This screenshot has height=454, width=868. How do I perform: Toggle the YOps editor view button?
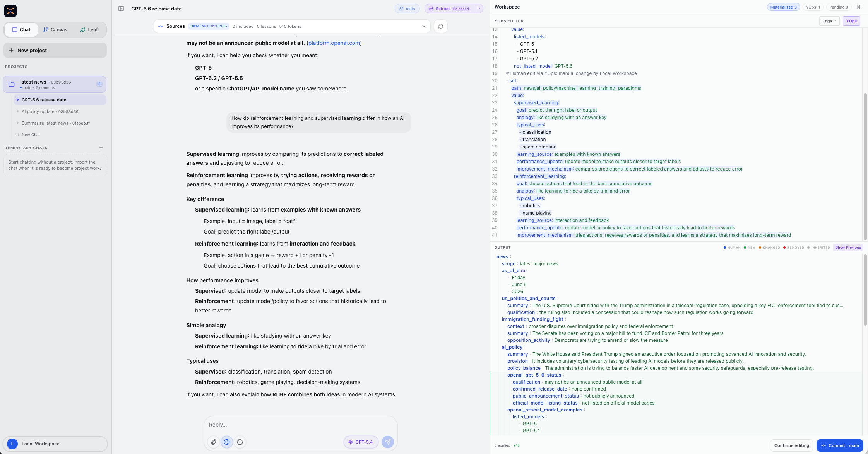click(851, 21)
